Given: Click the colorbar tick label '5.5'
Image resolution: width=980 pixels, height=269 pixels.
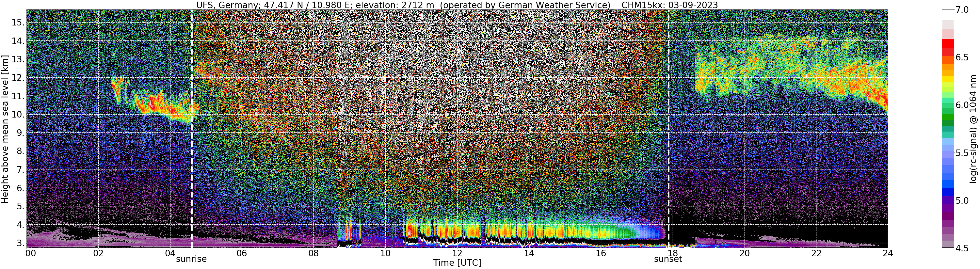Looking at the screenshot, I should click(x=961, y=153).
